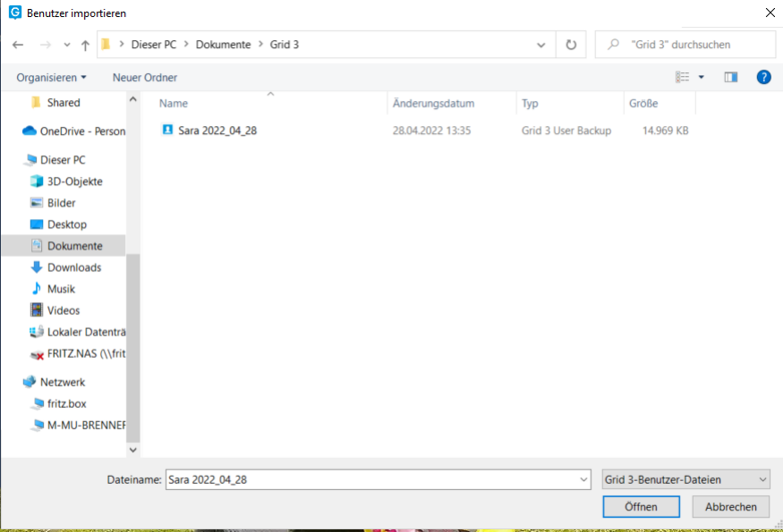Close the Benutzer importieren dialog

point(770,13)
